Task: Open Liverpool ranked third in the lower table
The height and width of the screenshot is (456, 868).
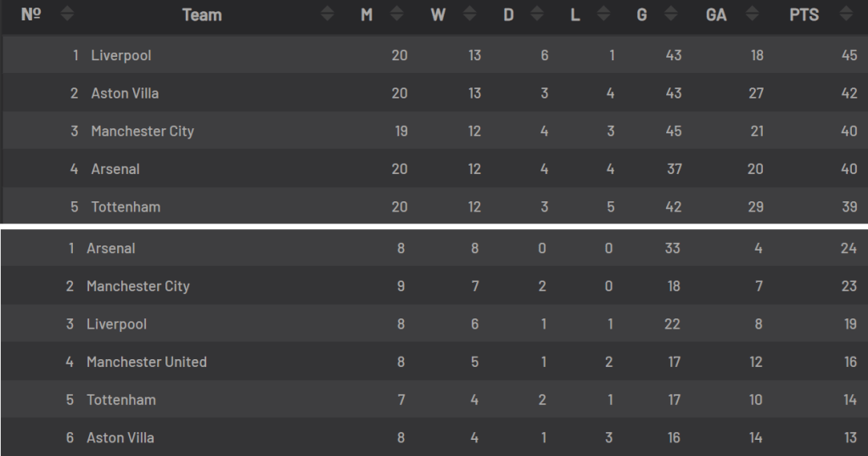Action: click(x=116, y=324)
